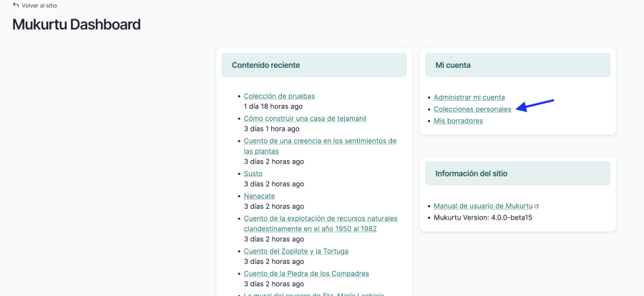
Task: Open Cuento de una creencia en los sentimientos
Action: (320, 146)
